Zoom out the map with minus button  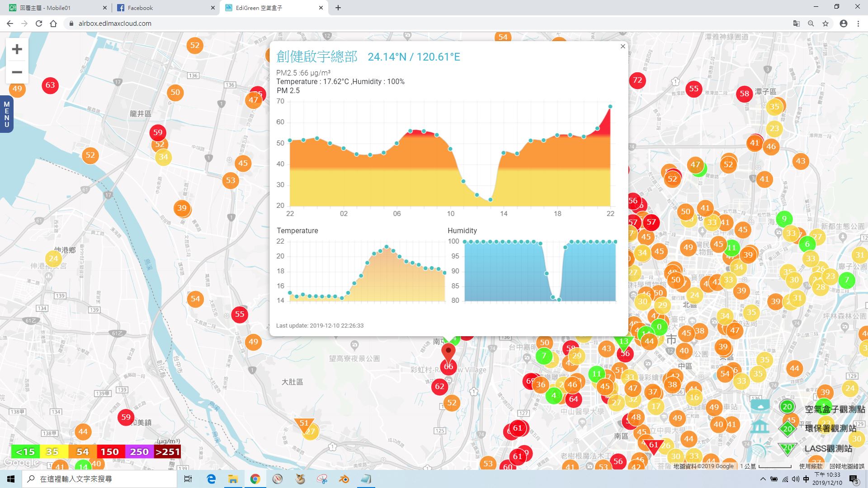(17, 72)
